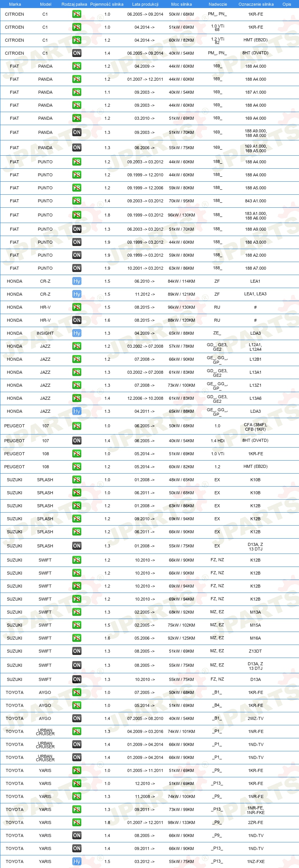Click the petrol icon in the Peugeot 108 1.2 row

(77, 467)
